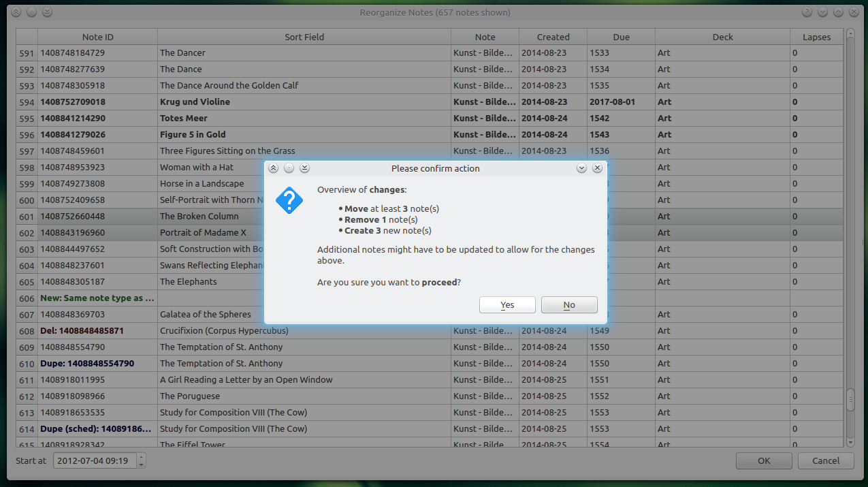Image resolution: width=868 pixels, height=487 pixels.
Task: Decrease Start at date with down arrow
Action: pos(141,465)
